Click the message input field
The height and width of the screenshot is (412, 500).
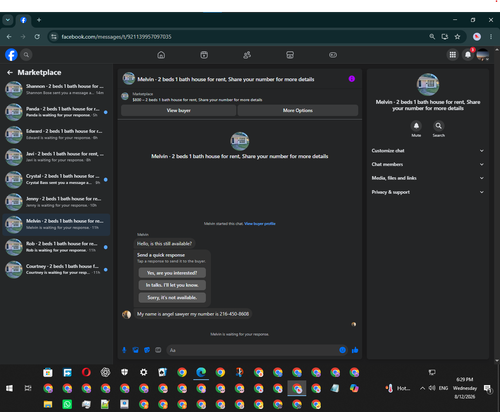257,350
